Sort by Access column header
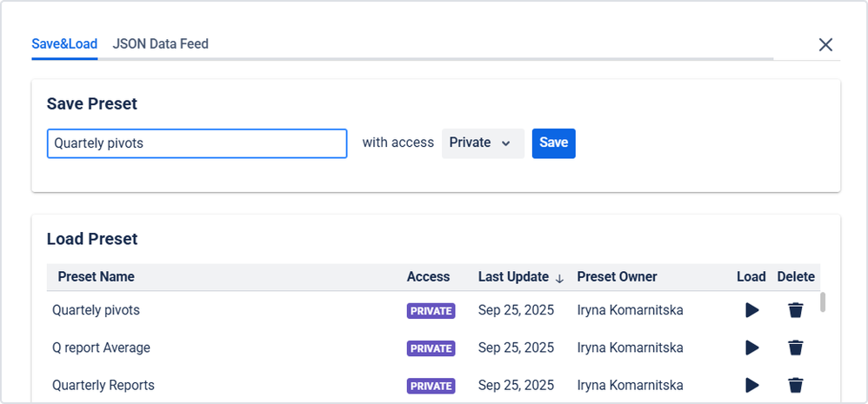 [x=428, y=277]
